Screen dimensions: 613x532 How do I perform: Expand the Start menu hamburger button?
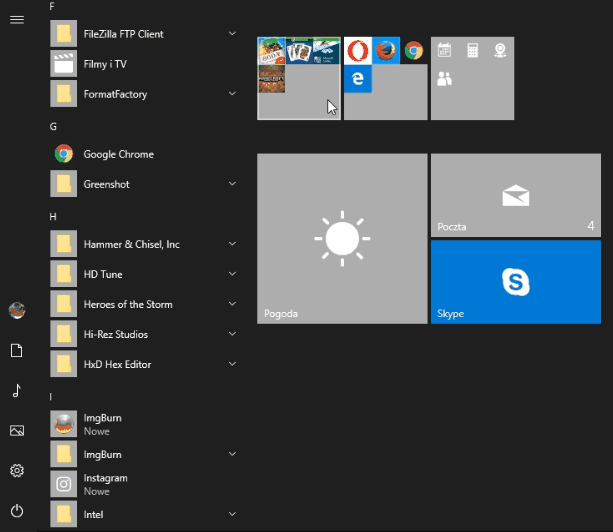click(x=17, y=20)
